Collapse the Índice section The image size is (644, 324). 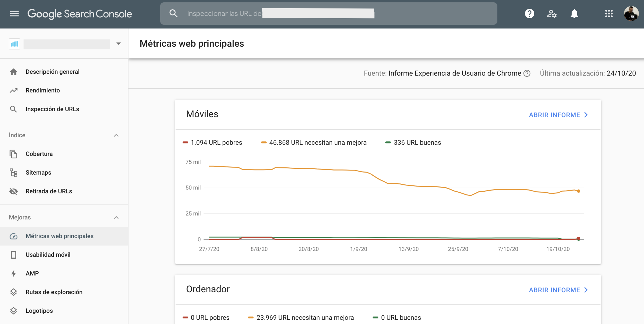coord(116,135)
